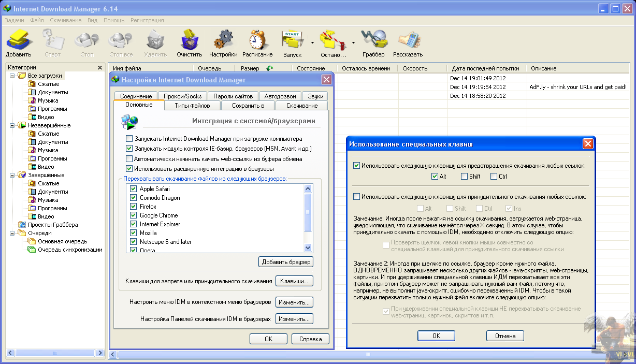
Task: Switch to the Сохранить в tab
Action: (248, 106)
